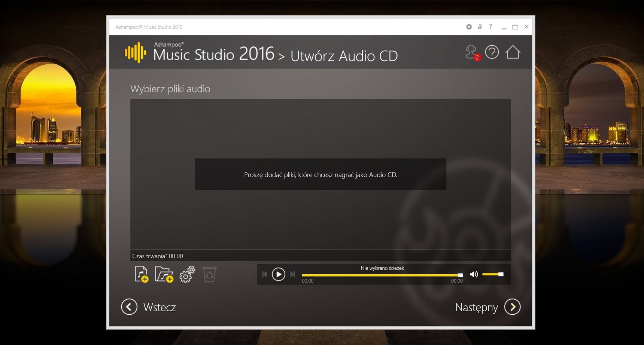Add a folder of audio files
Screen dimensions: 644x345
pos(164,274)
